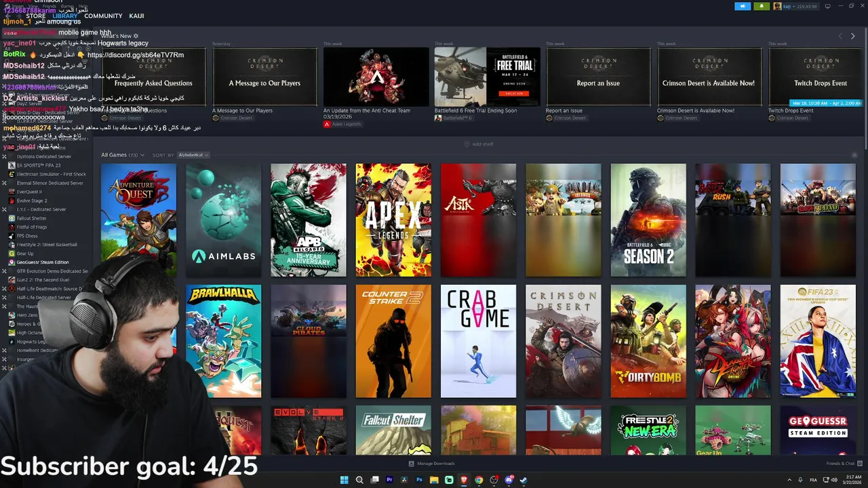Open Fallout Shelter game cover

(x=393, y=430)
